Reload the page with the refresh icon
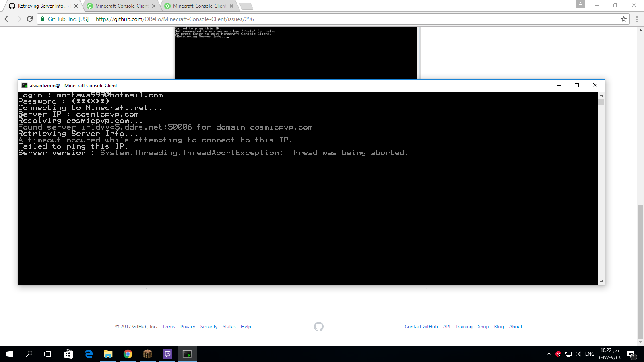The height and width of the screenshot is (362, 644). 30,19
